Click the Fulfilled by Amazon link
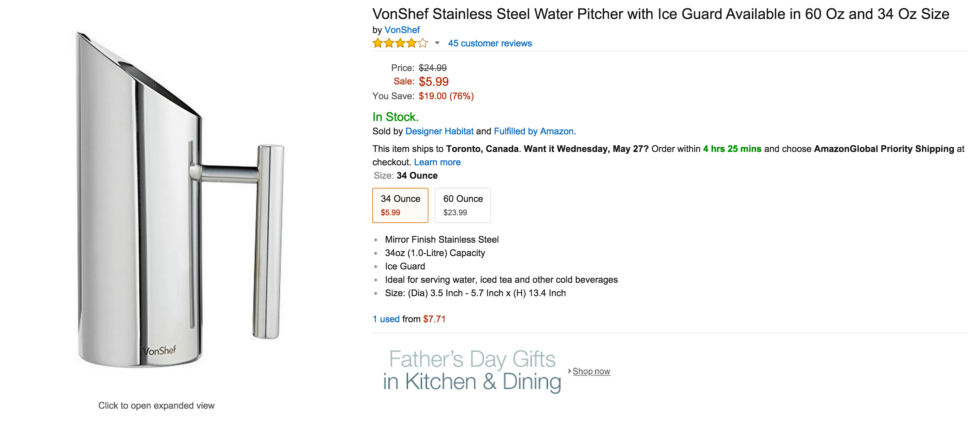 pos(533,131)
